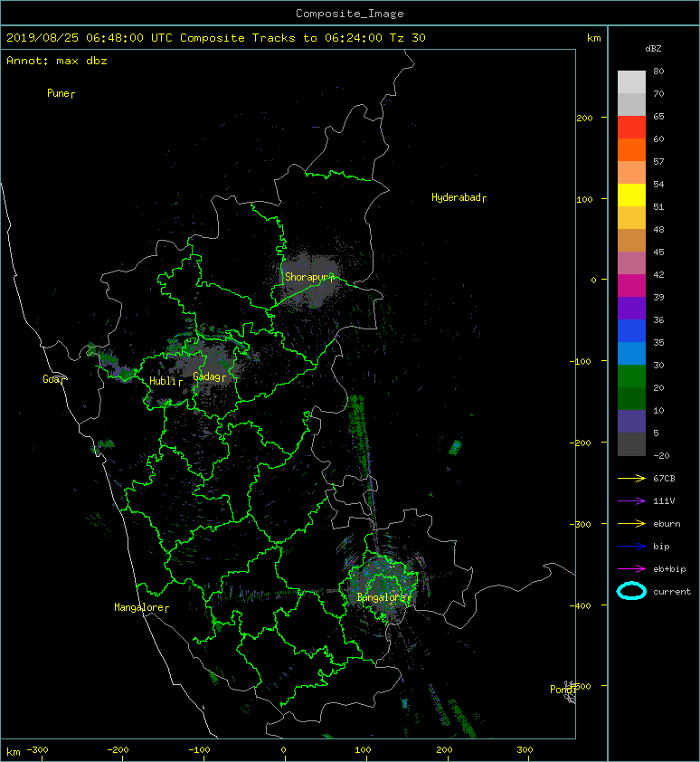Click the 'current' legend label

pyautogui.click(x=672, y=592)
